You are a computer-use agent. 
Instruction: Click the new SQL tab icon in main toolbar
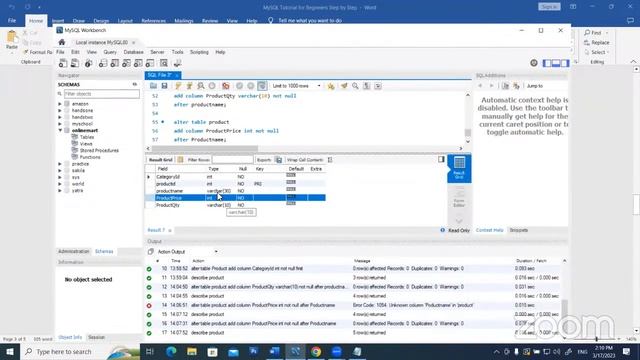pos(63,63)
